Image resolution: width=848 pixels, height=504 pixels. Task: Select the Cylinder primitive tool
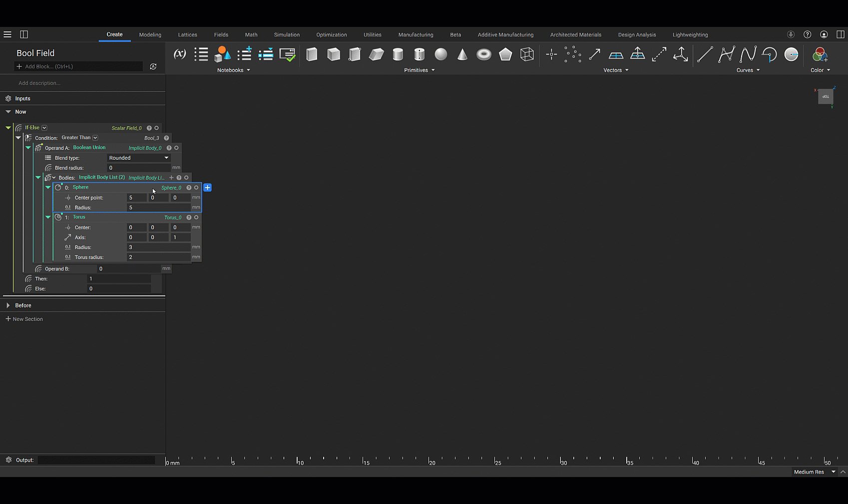click(x=398, y=54)
